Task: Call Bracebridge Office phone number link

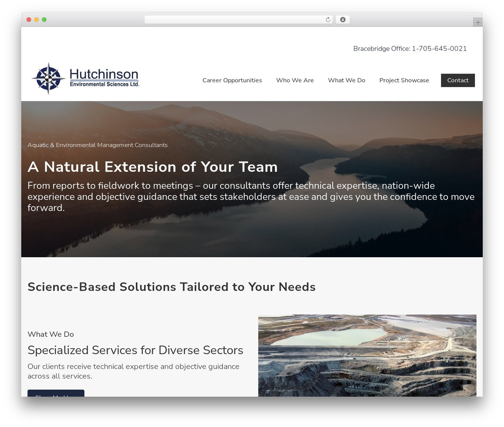Action: point(439,48)
